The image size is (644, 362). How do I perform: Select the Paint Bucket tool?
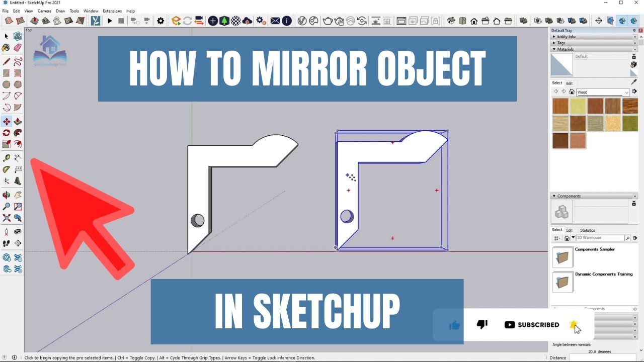click(x=7, y=48)
